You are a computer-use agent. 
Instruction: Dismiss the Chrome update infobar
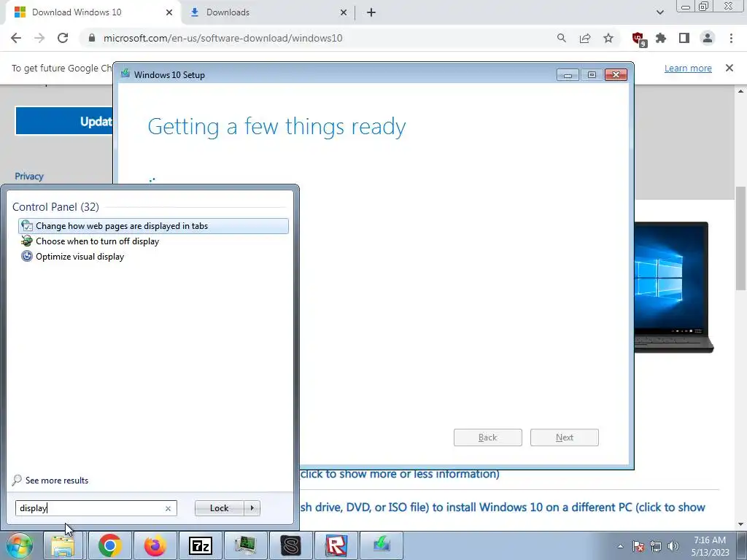pos(729,68)
